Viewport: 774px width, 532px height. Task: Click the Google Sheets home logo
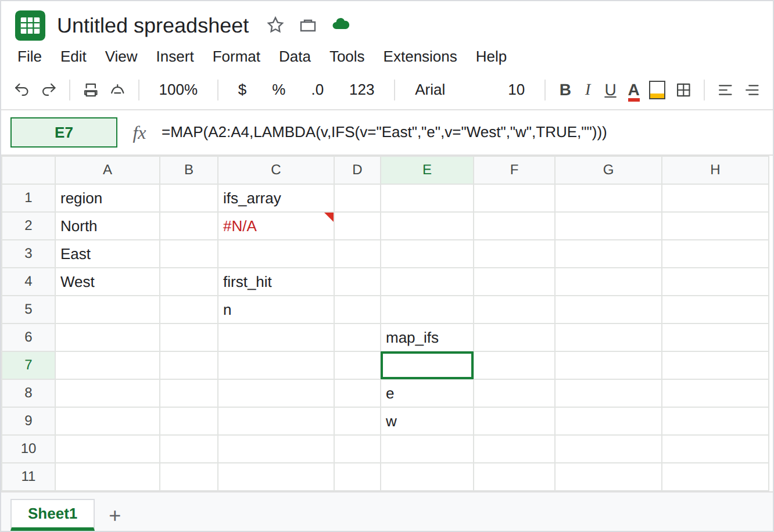(30, 26)
